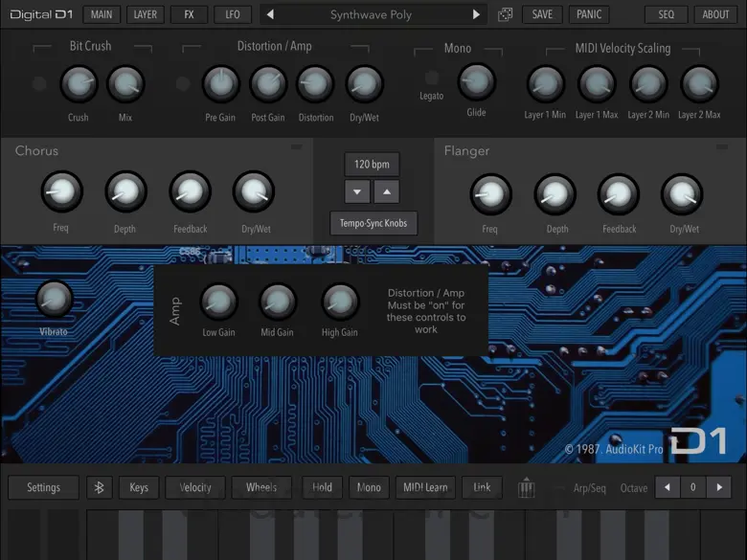Toggle the Bit Crush power LED
The width and height of the screenshot is (747, 560).
pyautogui.click(x=39, y=84)
